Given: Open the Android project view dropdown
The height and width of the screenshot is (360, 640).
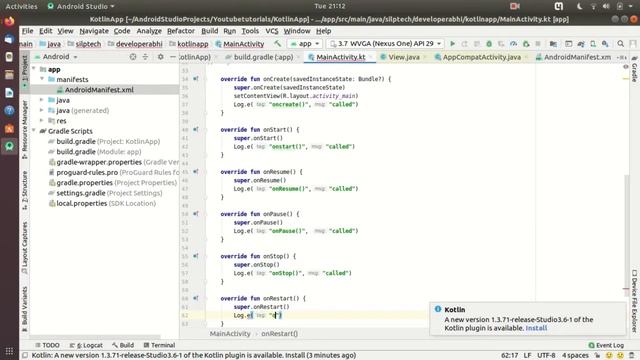Looking at the screenshot, I should point(56,57).
